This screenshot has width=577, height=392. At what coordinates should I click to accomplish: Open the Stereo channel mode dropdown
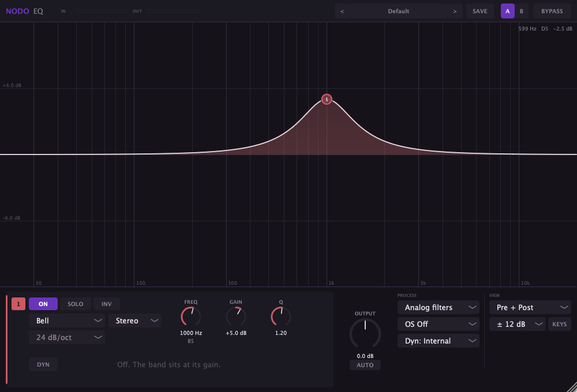(135, 321)
